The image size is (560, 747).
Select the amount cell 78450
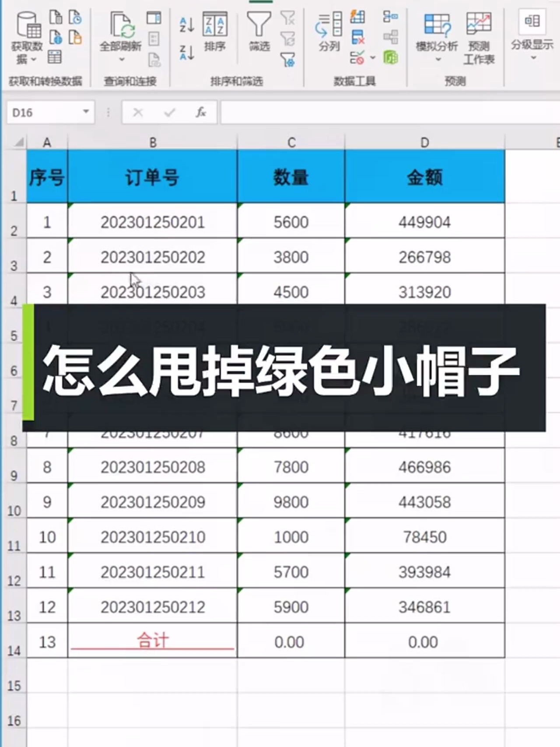tap(425, 536)
